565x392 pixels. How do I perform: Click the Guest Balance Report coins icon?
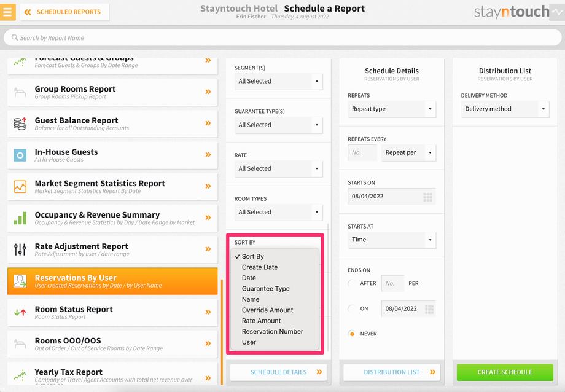tap(20, 123)
